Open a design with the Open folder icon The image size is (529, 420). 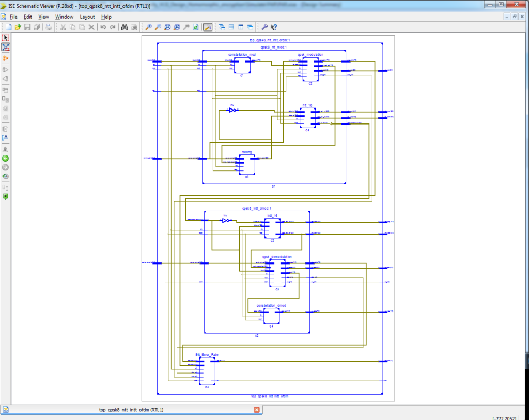pos(18,27)
